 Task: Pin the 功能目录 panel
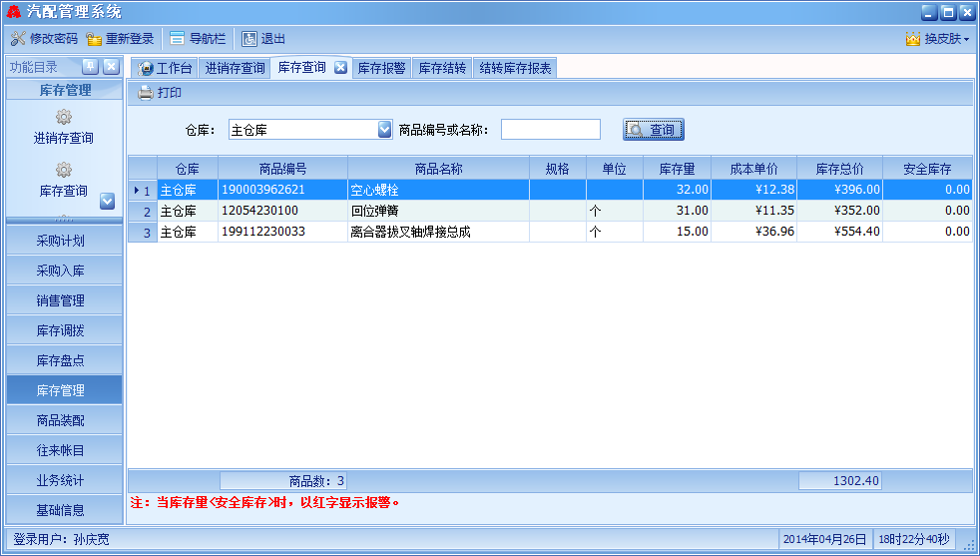pyautogui.click(x=90, y=67)
